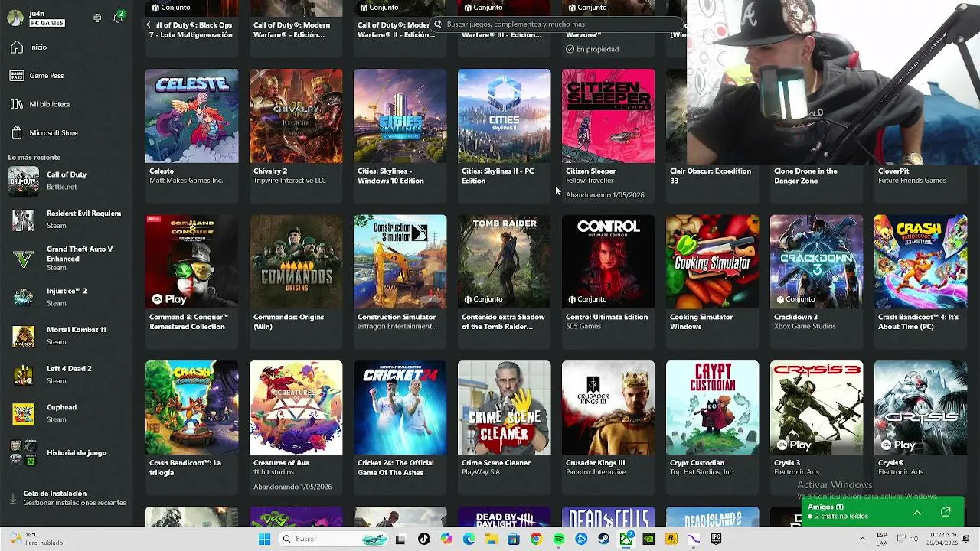Click the taskbar Buscar search box

pyautogui.click(x=333, y=539)
